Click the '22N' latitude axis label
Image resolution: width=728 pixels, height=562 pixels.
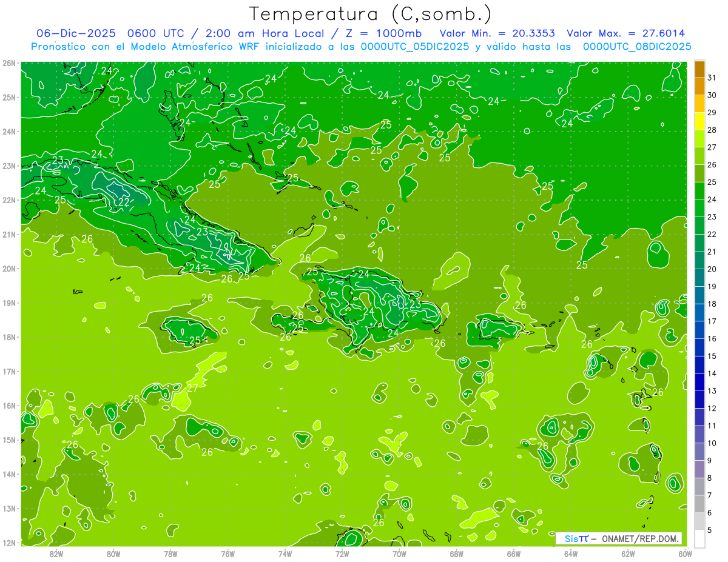pos(10,200)
